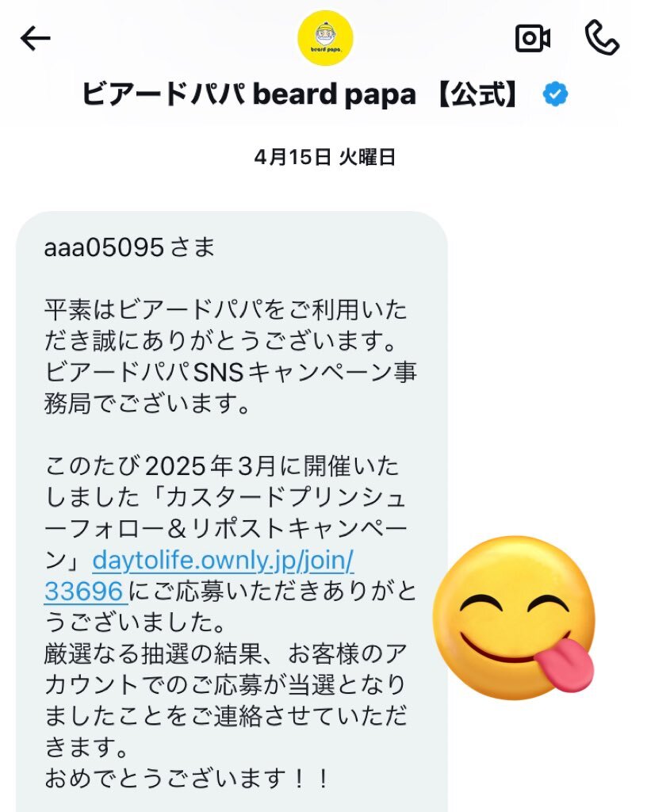This screenshot has height=812, width=651.
Task: Tap the underlined 33696 link text
Action: point(84,592)
